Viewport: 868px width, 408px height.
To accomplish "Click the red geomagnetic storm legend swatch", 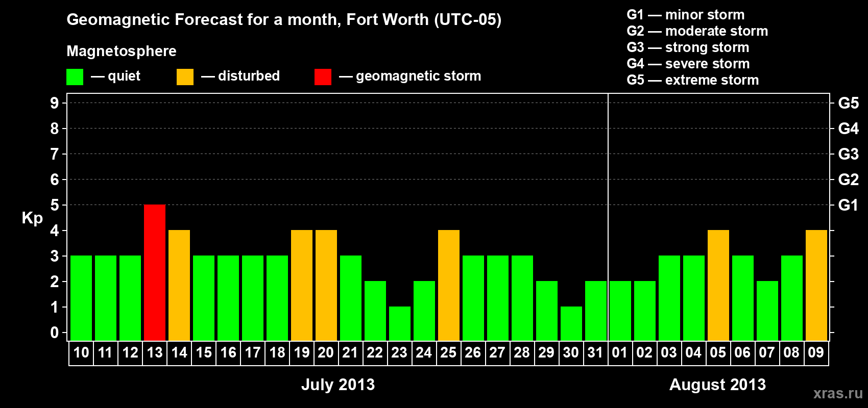I will tap(323, 77).
